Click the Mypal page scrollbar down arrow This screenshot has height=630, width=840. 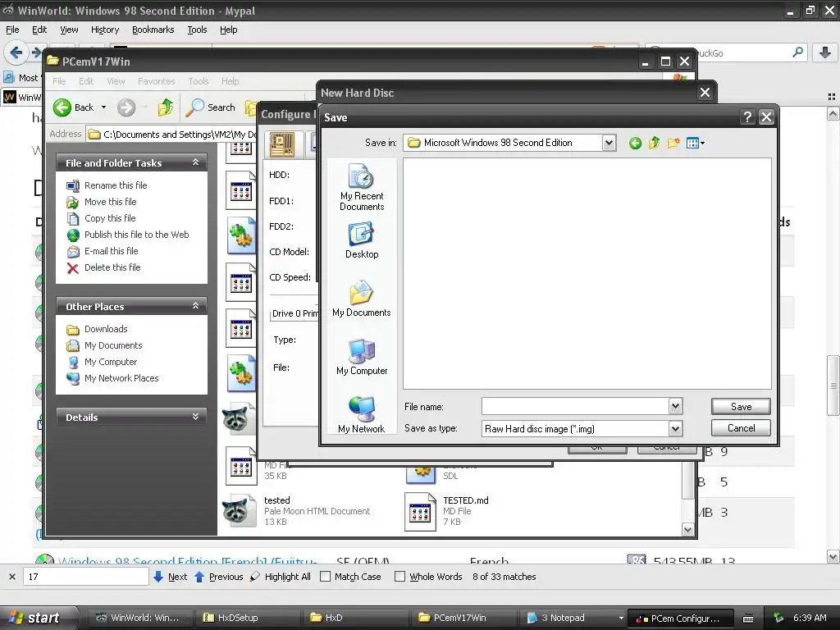click(833, 557)
